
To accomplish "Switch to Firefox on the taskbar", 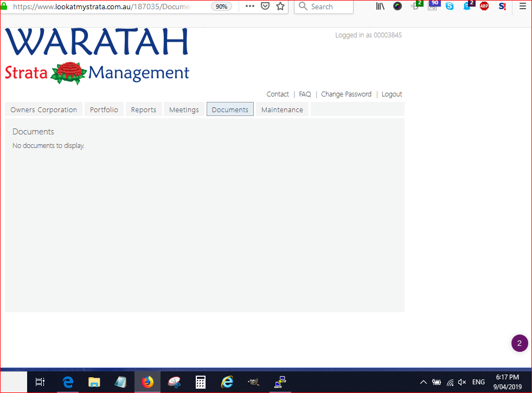I will tap(148, 382).
